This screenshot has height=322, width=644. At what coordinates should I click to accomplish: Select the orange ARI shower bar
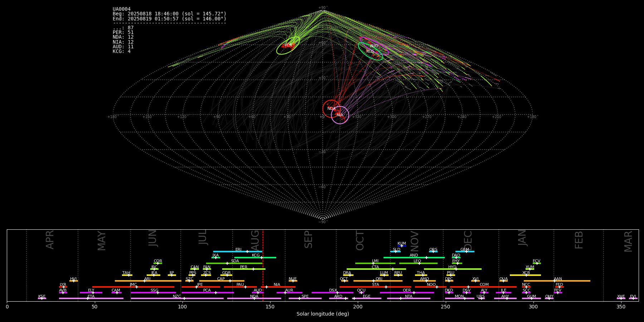(148, 281)
